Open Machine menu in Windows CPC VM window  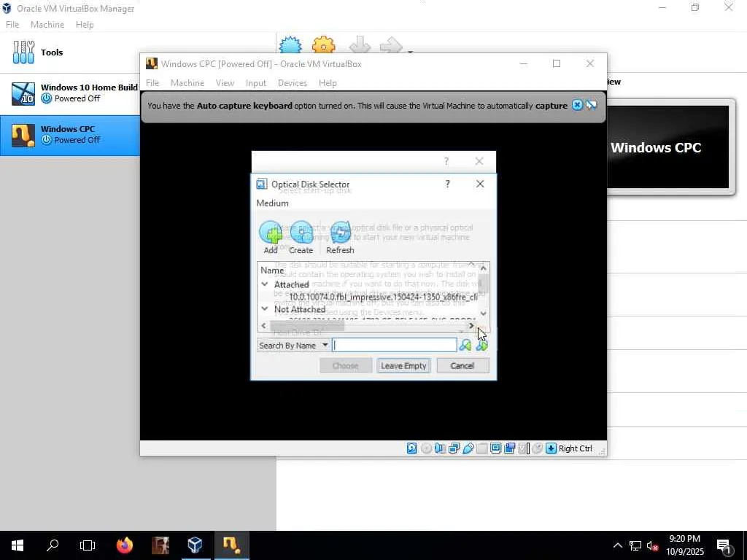click(x=187, y=83)
